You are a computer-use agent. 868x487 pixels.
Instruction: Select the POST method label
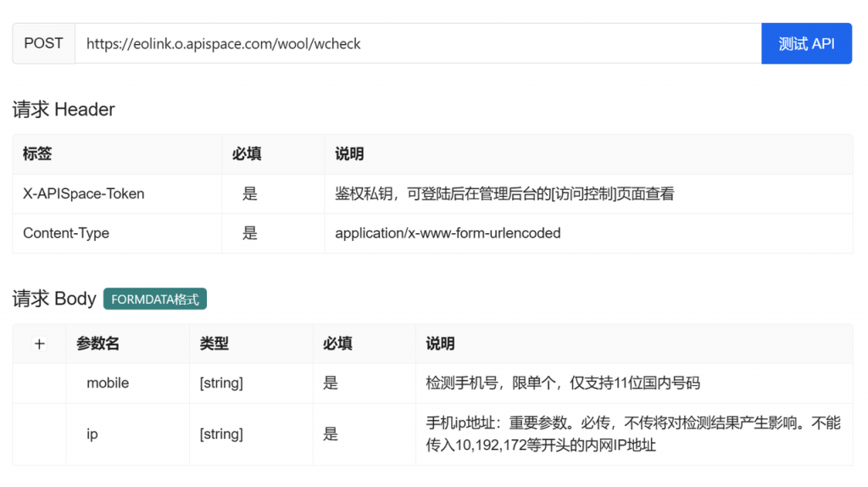pyautogui.click(x=44, y=43)
